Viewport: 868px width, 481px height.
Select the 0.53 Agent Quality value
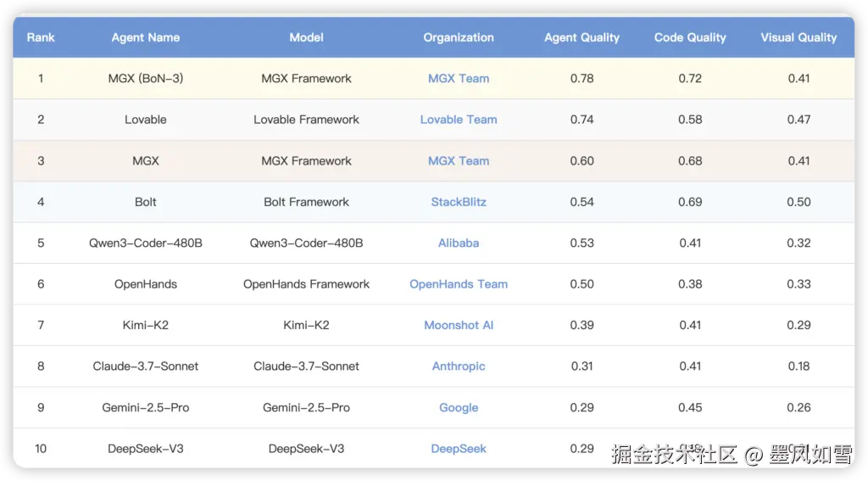coord(581,243)
